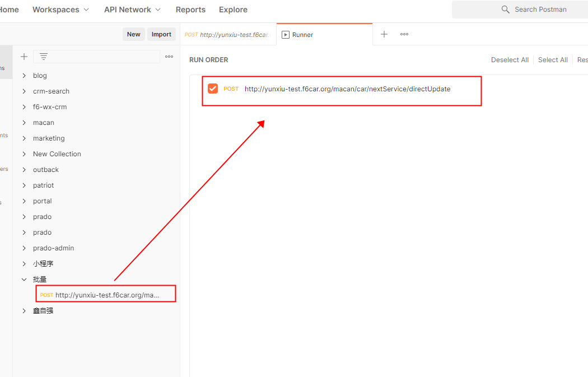Click Deselect All in run order
The width and height of the screenshot is (588, 377).
pos(510,59)
